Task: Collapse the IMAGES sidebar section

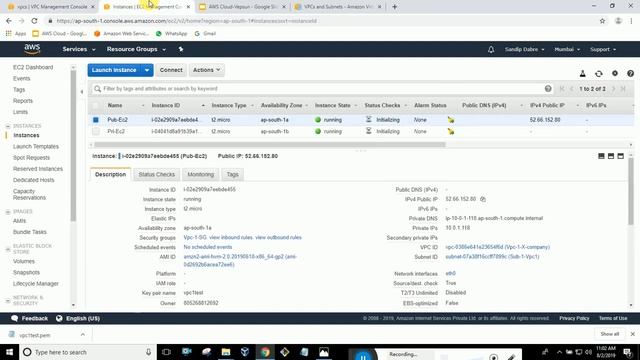Action: [8, 211]
